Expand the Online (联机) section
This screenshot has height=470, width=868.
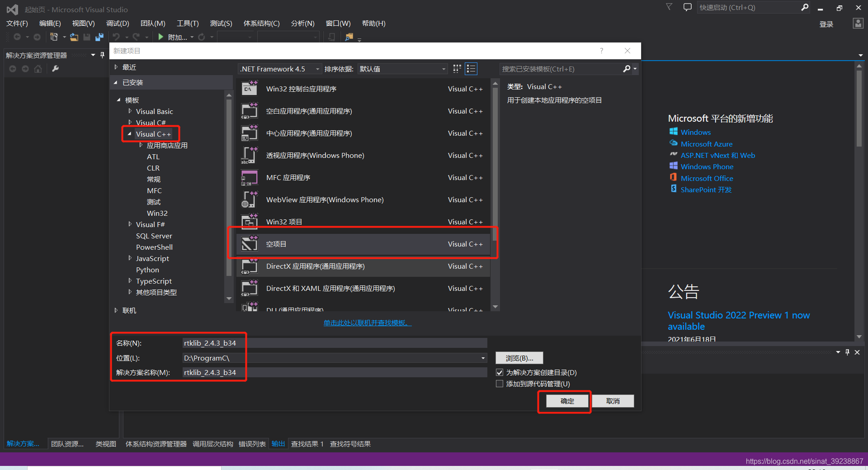(116, 310)
